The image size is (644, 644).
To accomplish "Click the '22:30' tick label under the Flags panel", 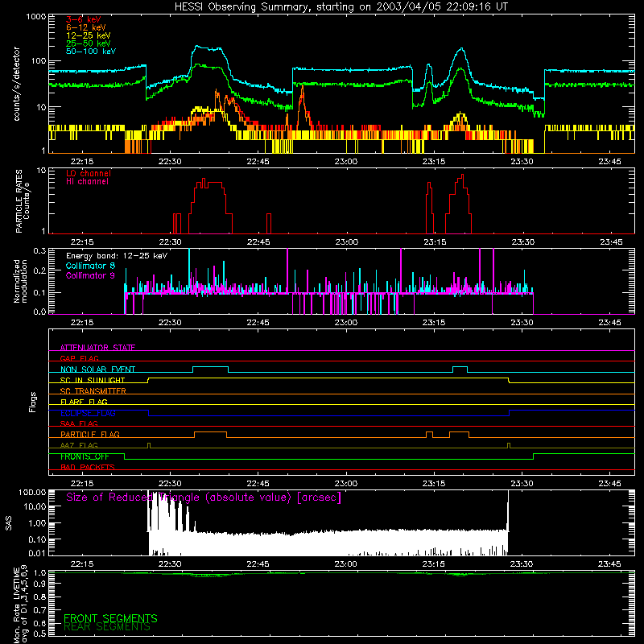I will (170, 484).
